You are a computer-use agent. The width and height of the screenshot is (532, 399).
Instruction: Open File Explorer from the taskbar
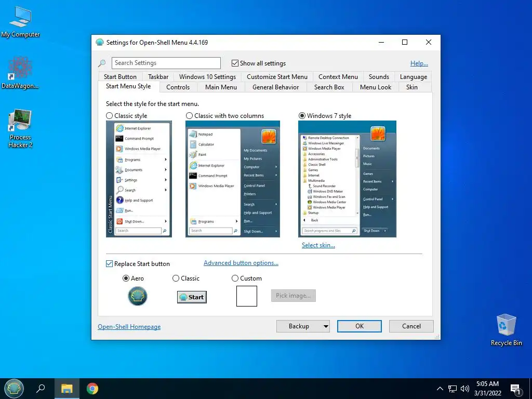coord(67,389)
